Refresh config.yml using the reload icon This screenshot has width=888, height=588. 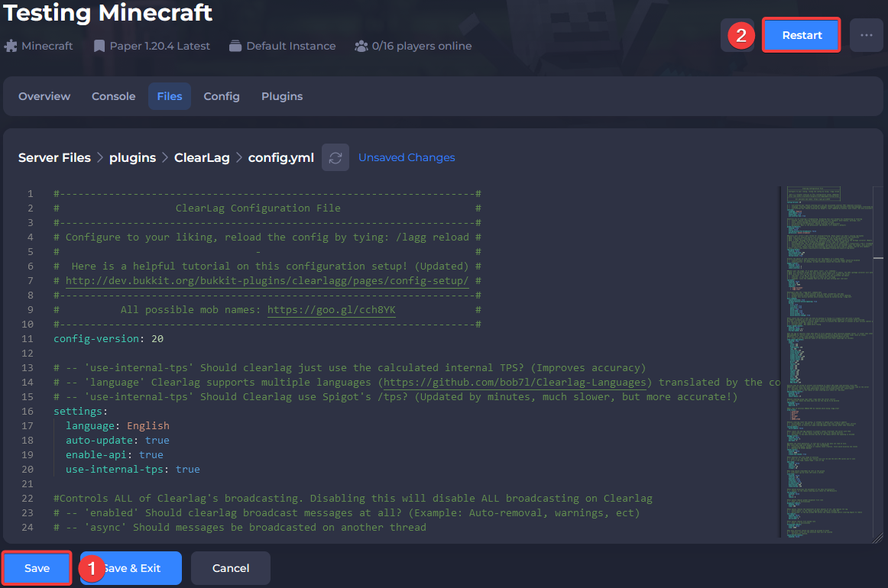point(335,157)
